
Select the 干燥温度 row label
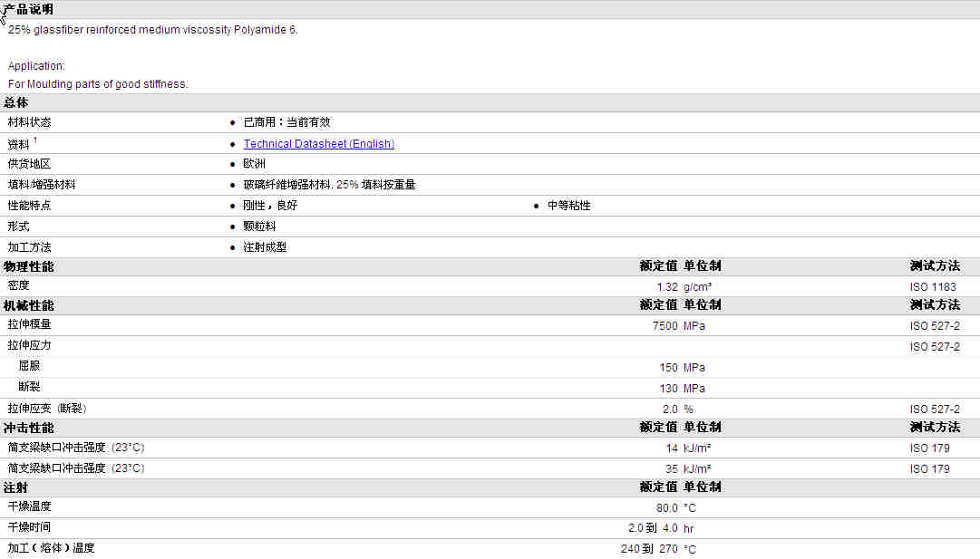[29, 506]
